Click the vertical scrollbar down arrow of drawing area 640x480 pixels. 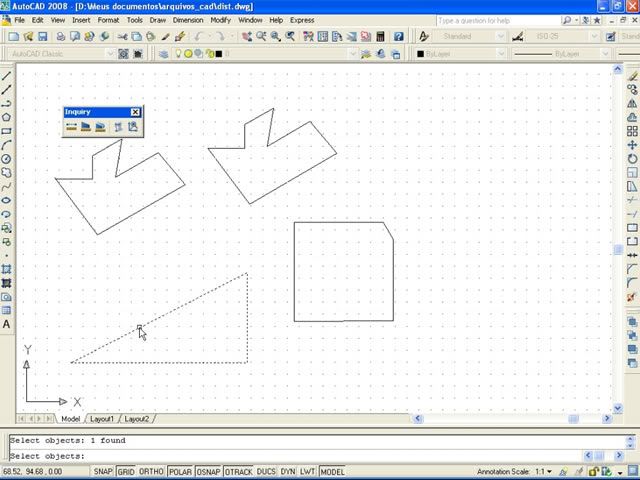618,408
